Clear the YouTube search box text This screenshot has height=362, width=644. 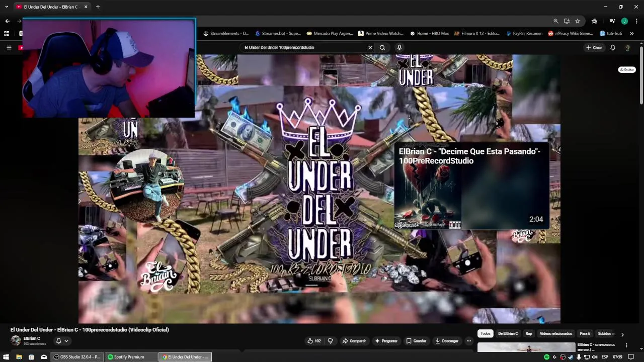[370, 48]
